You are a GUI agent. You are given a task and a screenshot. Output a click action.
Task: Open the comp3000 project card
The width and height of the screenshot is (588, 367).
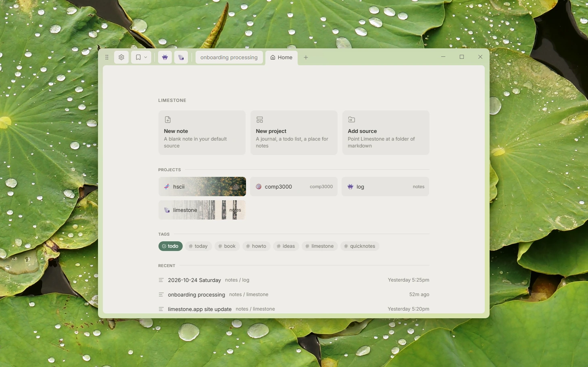[294, 187]
